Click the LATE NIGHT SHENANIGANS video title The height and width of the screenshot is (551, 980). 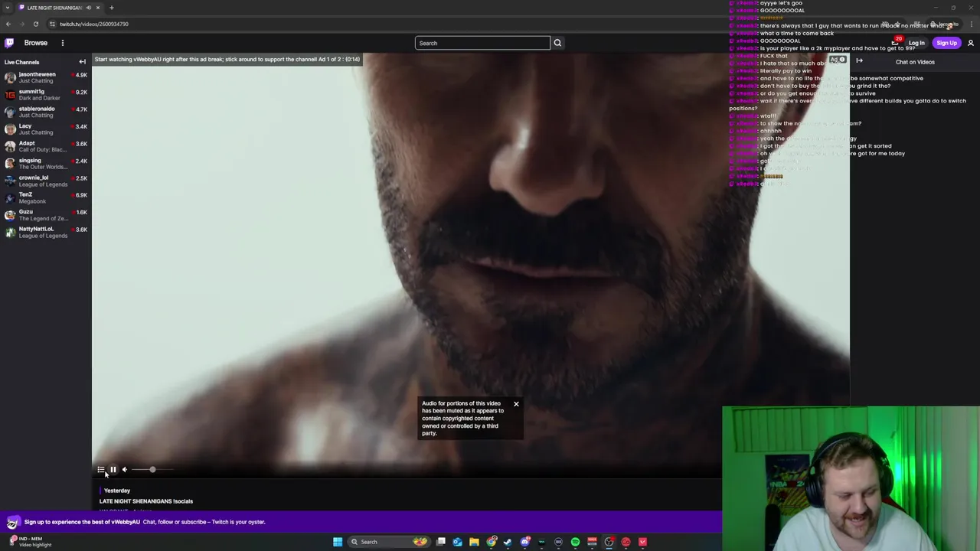pyautogui.click(x=146, y=501)
